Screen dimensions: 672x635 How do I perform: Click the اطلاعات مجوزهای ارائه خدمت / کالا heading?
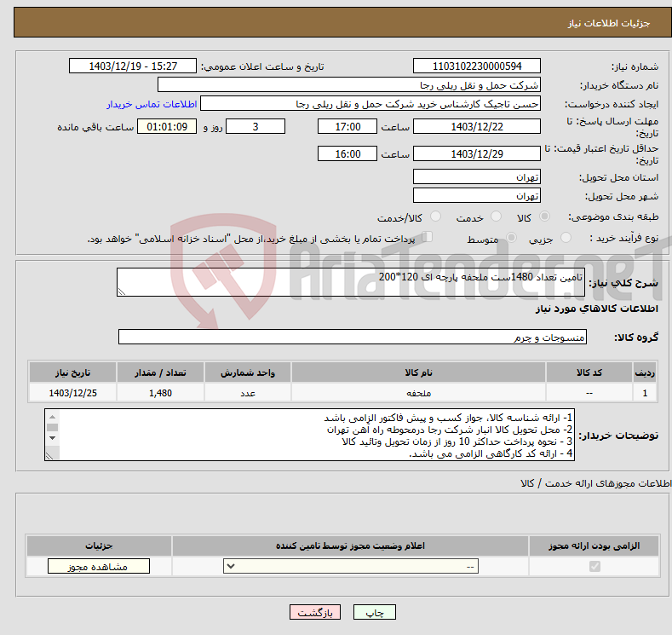click(596, 483)
